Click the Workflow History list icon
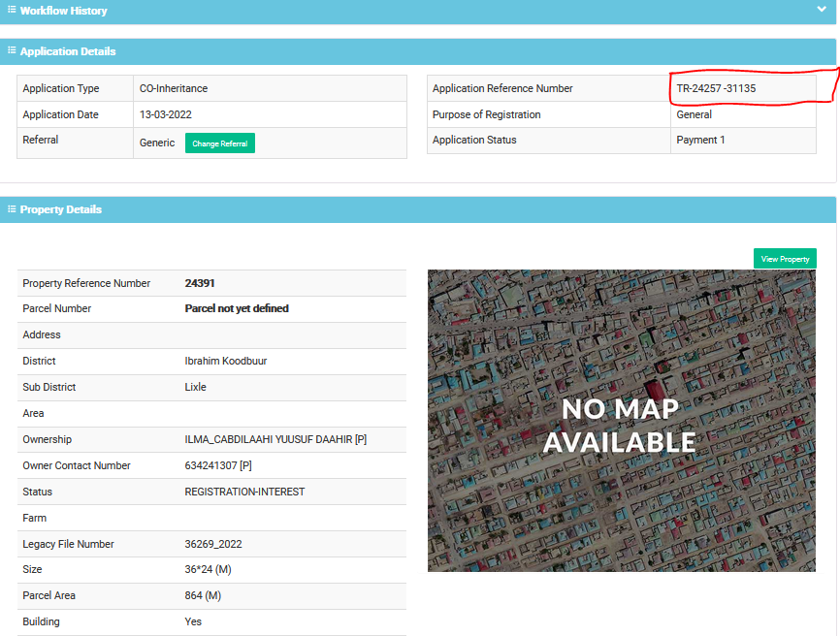This screenshot has width=840, height=636. (12, 10)
